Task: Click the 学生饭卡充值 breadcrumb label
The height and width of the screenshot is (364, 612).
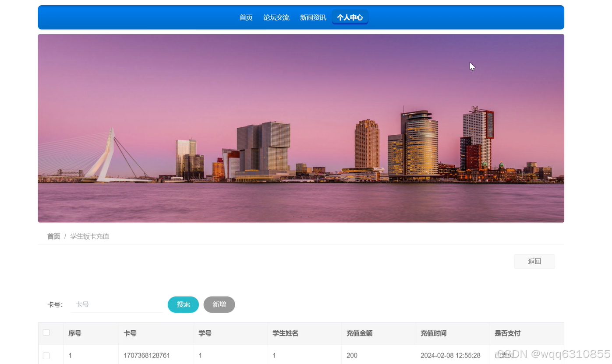Action: [89, 236]
